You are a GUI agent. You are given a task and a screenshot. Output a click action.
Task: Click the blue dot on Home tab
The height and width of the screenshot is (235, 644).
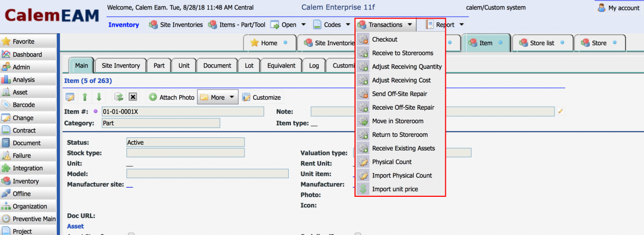[x=285, y=42]
